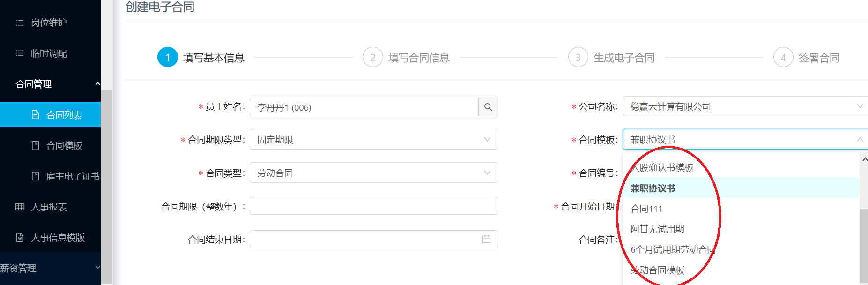Open the calendar icon for contract end date
The image size is (868, 285).
486,239
